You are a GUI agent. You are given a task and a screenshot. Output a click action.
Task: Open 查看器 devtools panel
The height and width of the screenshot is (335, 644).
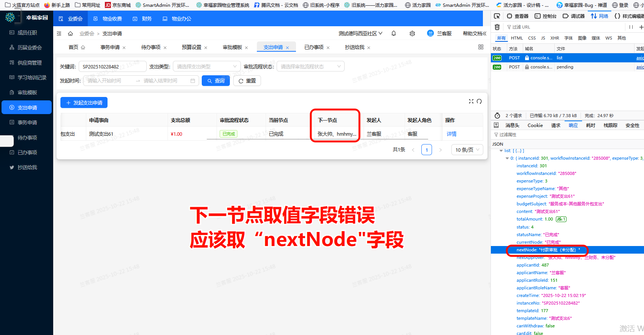coord(517,16)
